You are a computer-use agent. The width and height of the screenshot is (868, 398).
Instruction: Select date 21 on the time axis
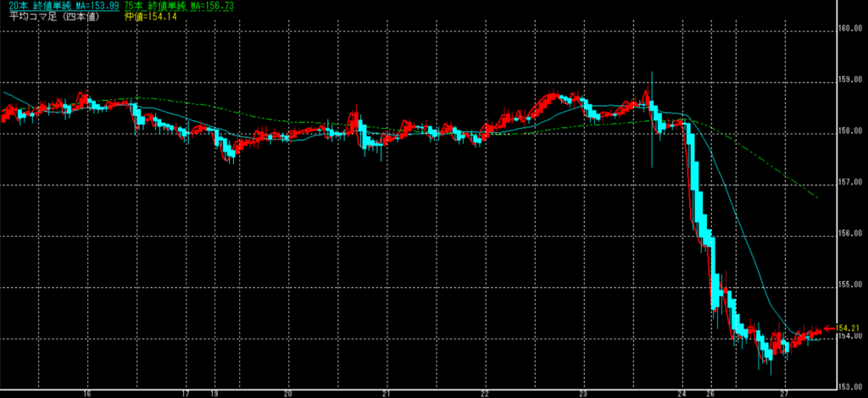pos(387,393)
